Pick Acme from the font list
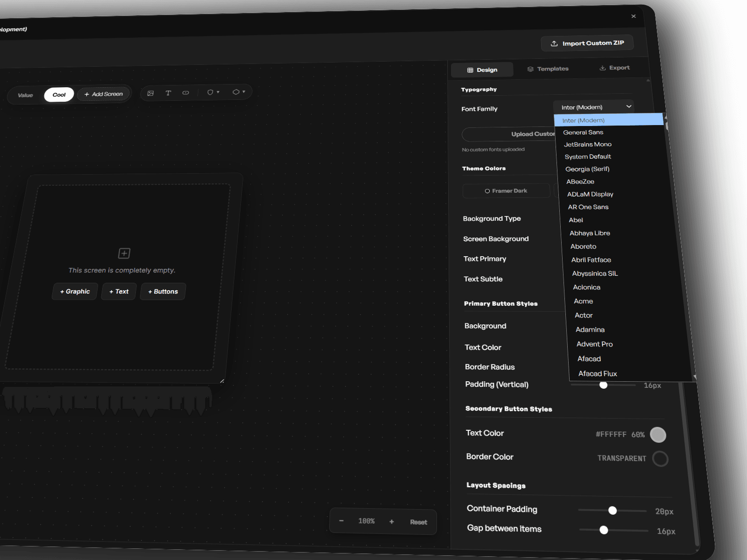 (583, 301)
